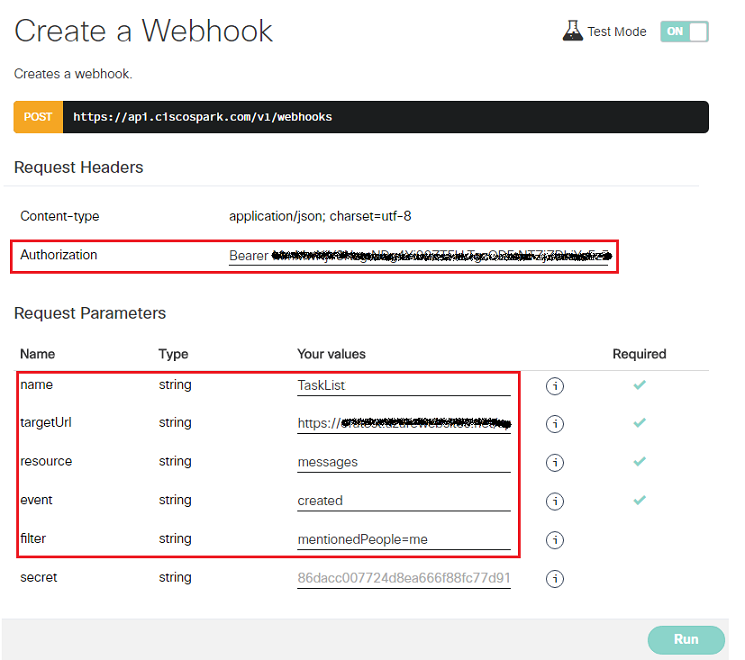Click the info icon for event parameter
Image resolution: width=745 pixels, height=660 pixels.
(555, 501)
